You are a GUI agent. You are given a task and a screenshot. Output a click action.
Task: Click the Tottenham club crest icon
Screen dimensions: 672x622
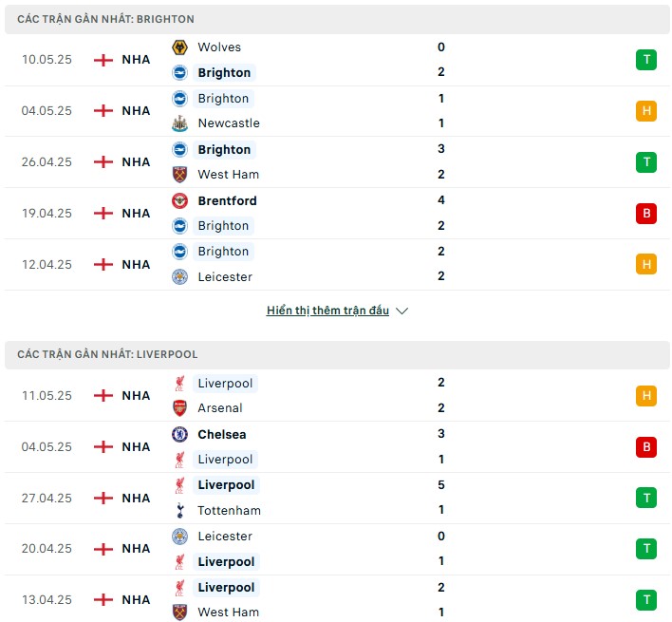tap(179, 510)
